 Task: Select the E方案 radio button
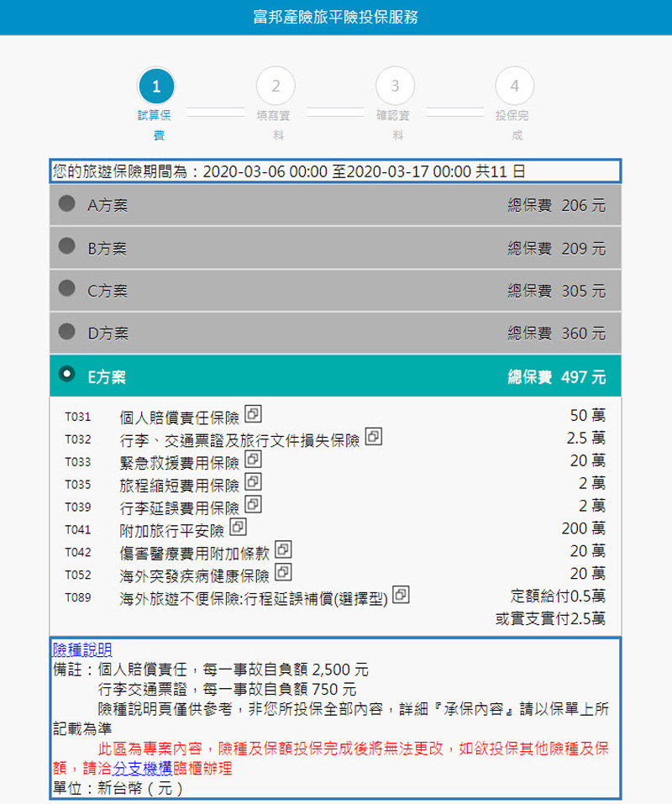tap(66, 374)
